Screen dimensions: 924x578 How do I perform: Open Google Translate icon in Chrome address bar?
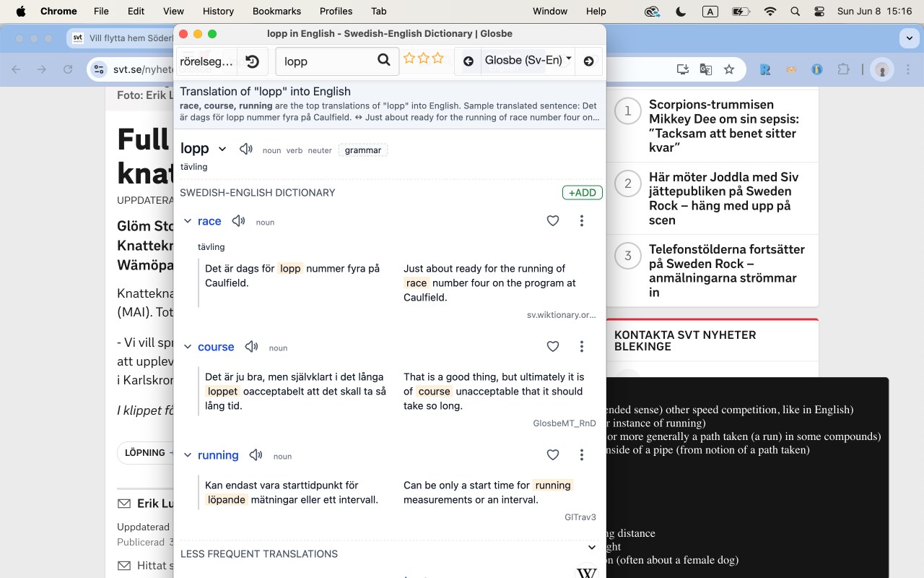pos(705,69)
